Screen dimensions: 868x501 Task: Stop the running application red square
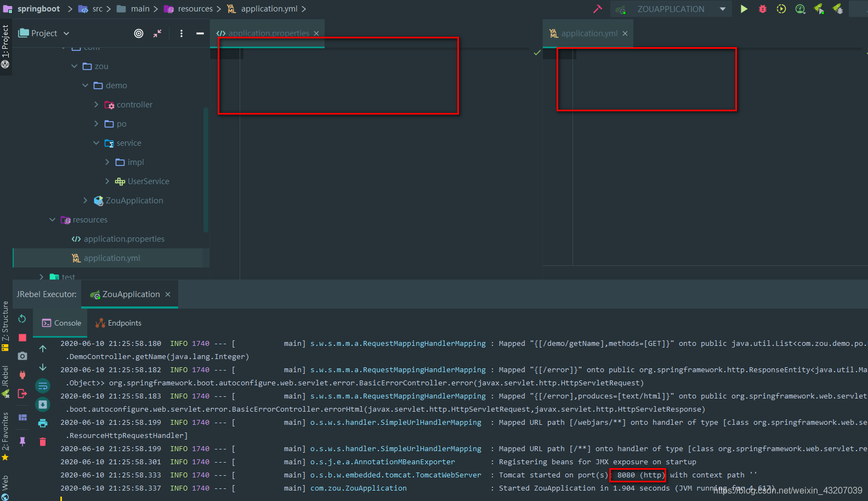pos(22,338)
